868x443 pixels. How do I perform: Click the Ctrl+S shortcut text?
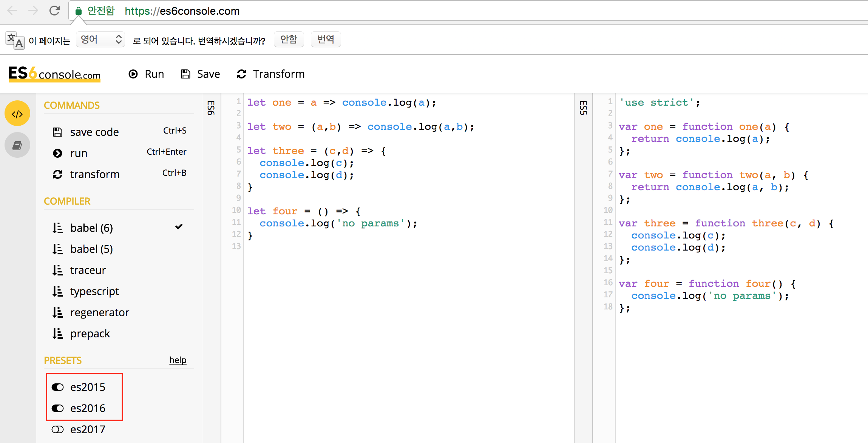coord(175,131)
